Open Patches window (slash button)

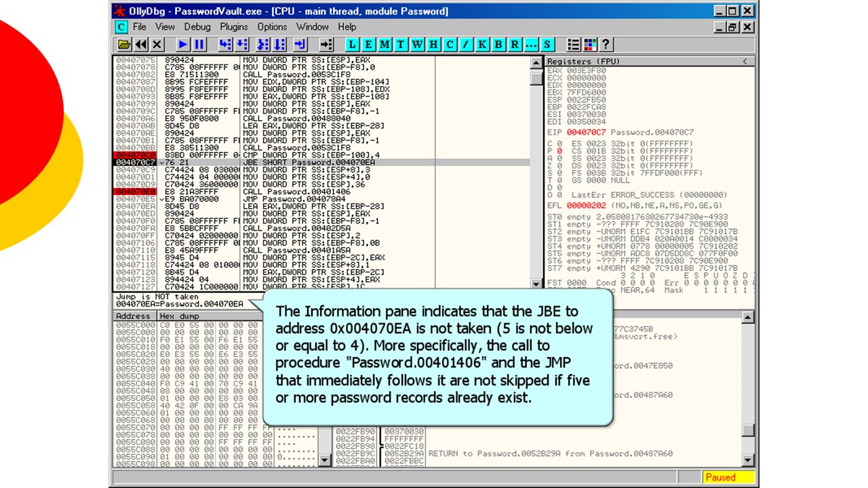click(x=467, y=45)
